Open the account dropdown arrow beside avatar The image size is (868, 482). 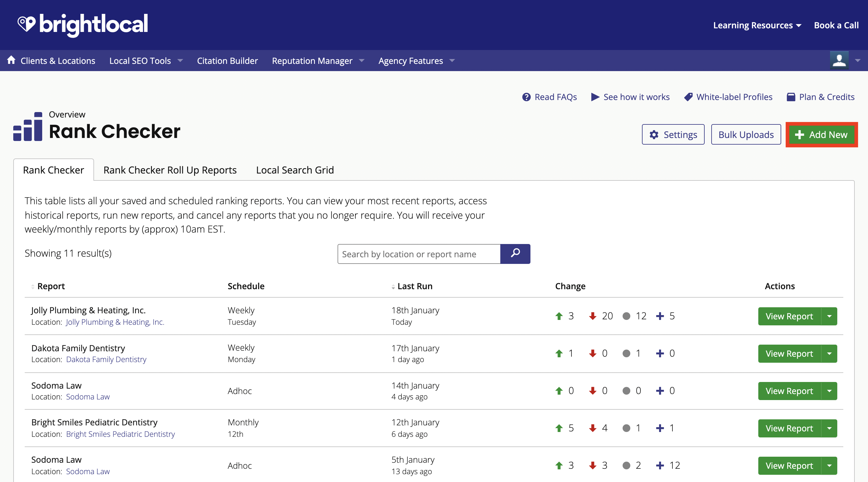(857, 61)
